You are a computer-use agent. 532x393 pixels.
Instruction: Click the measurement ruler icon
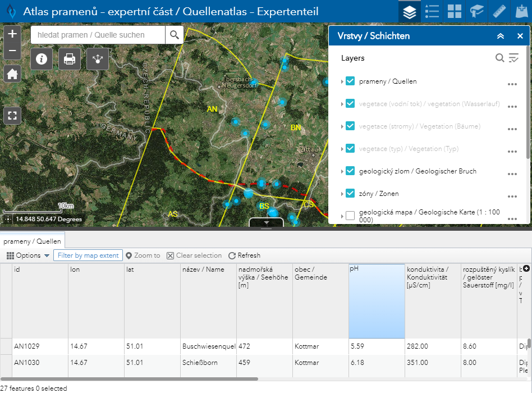(499, 11)
